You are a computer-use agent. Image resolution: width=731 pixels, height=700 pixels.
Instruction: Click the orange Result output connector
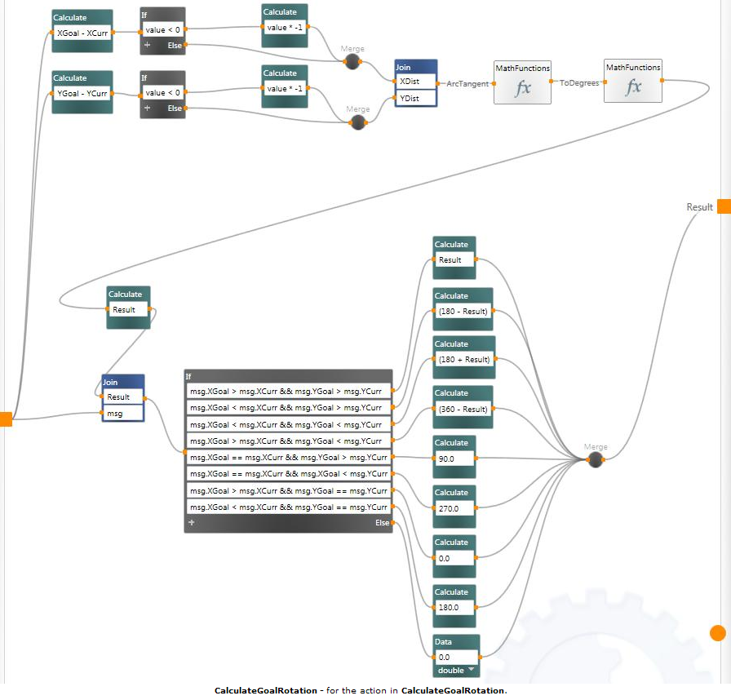(x=724, y=206)
